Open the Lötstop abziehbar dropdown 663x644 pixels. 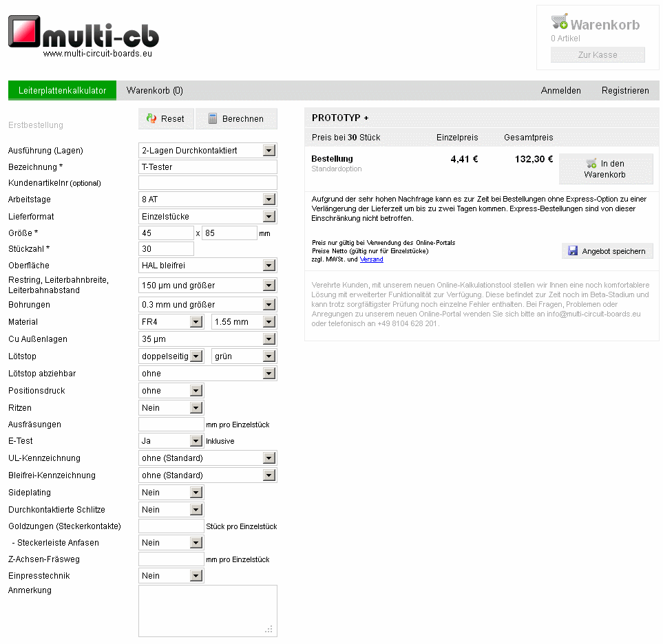tap(208, 374)
